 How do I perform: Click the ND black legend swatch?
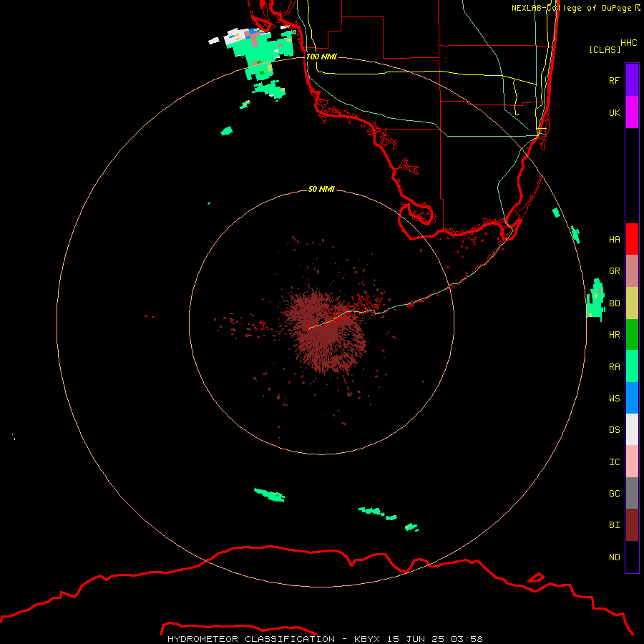tap(632, 557)
